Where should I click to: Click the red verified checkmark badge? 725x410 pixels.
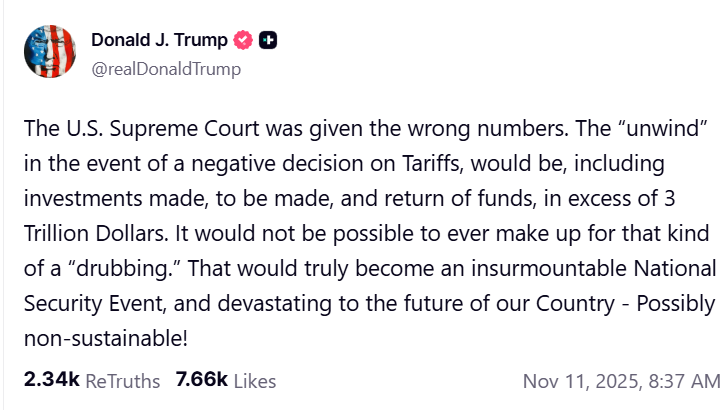242,41
